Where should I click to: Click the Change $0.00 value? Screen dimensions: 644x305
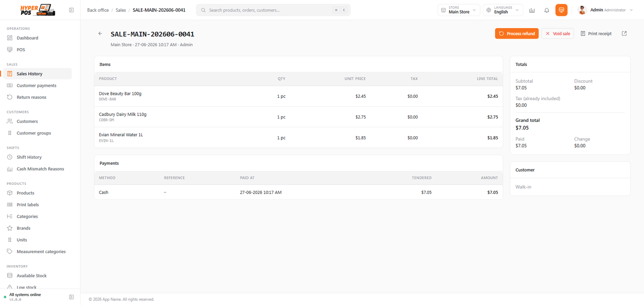pyautogui.click(x=580, y=146)
